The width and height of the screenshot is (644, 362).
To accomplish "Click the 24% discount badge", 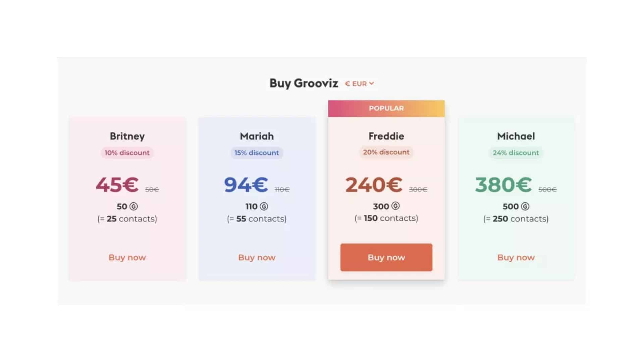I will tap(516, 153).
